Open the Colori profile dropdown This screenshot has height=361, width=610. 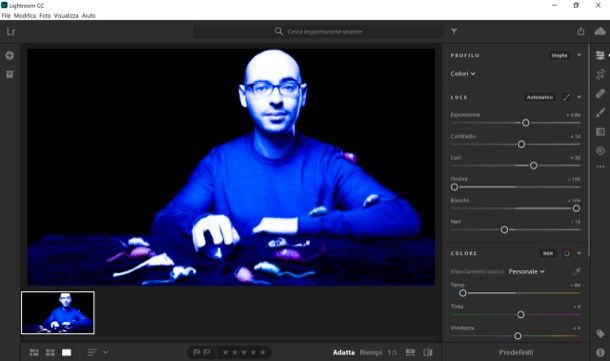[x=463, y=74]
